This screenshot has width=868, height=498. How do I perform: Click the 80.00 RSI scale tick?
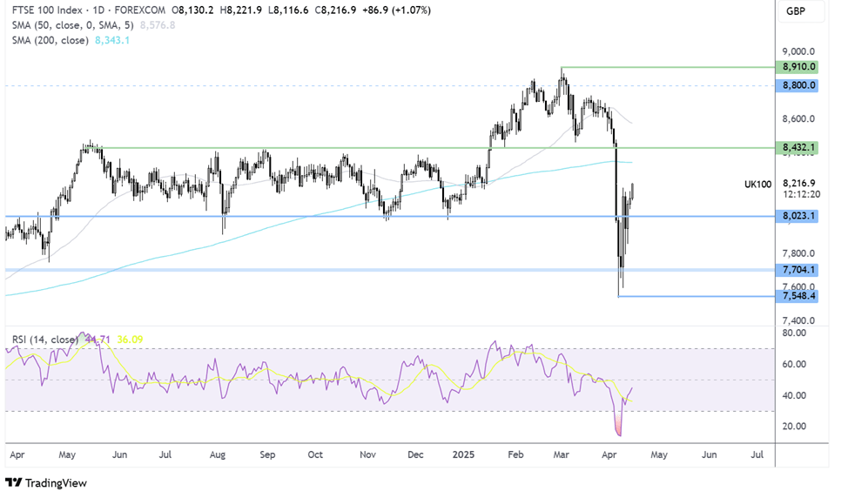(x=794, y=333)
